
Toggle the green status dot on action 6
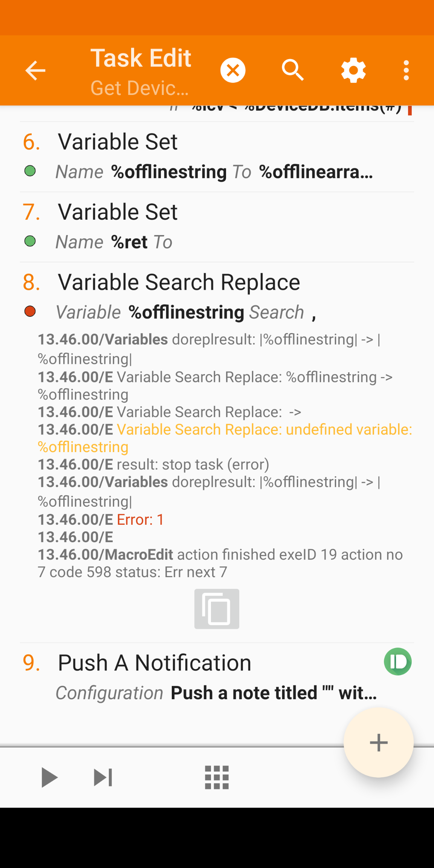[x=30, y=171]
